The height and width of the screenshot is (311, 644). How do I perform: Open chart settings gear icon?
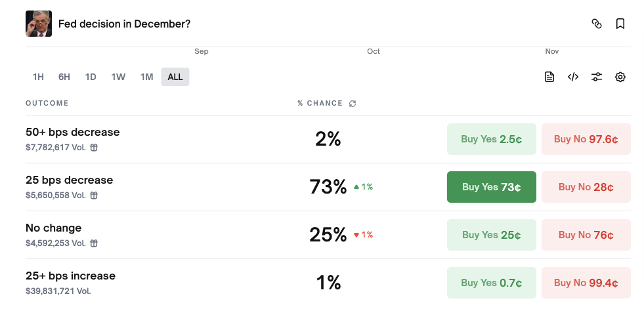pyautogui.click(x=620, y=77)
